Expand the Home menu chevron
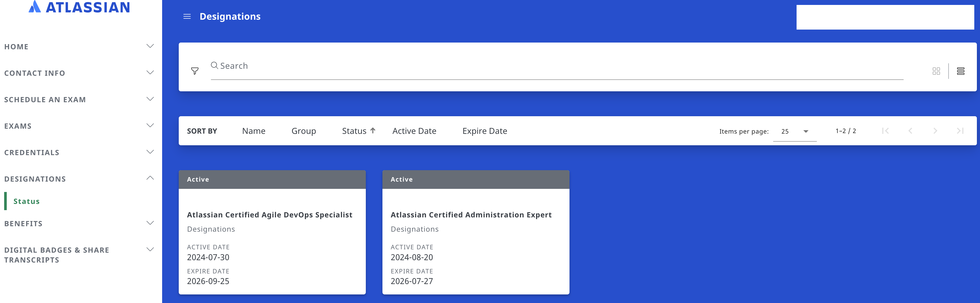 point(150,46)
